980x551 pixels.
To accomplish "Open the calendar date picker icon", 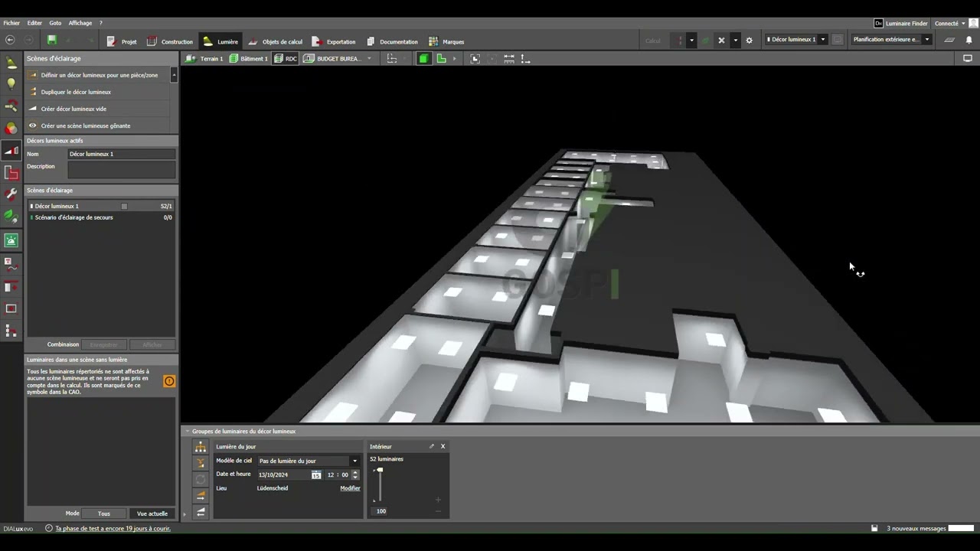I will coord(316,475).
